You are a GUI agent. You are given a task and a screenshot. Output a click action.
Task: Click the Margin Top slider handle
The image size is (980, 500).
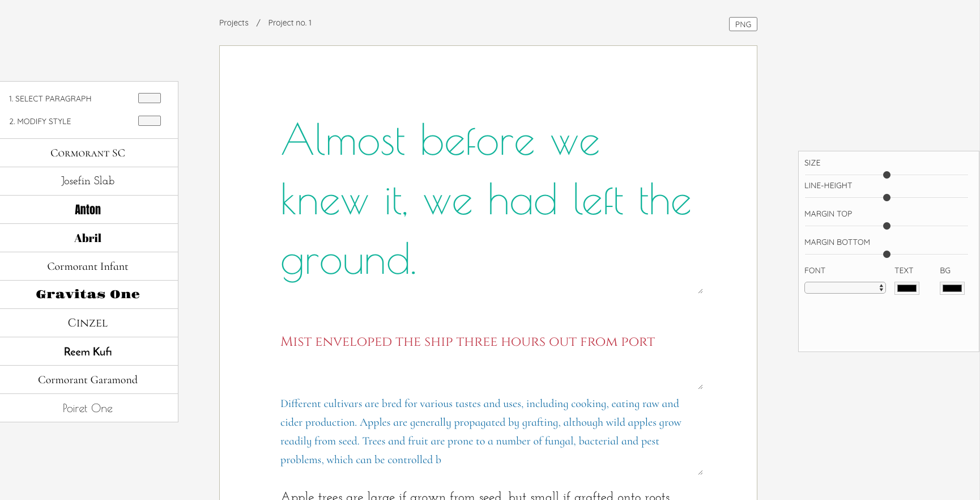point(887,226)
